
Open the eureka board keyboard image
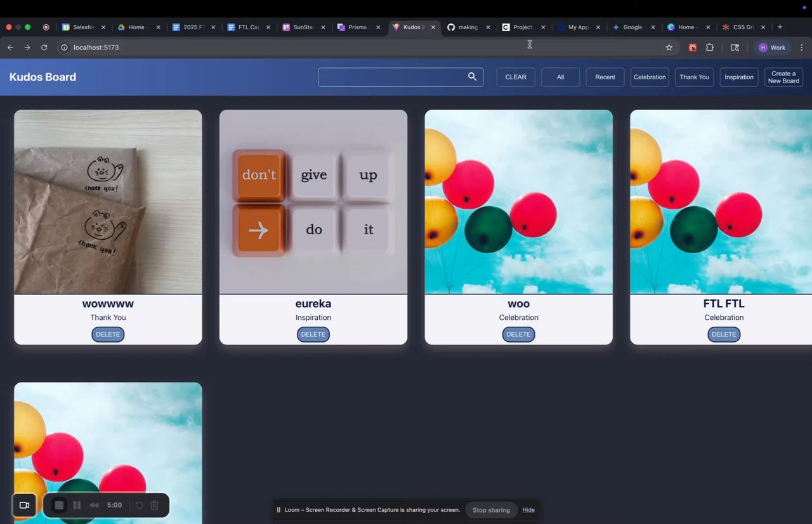click(x=313, y=202)
